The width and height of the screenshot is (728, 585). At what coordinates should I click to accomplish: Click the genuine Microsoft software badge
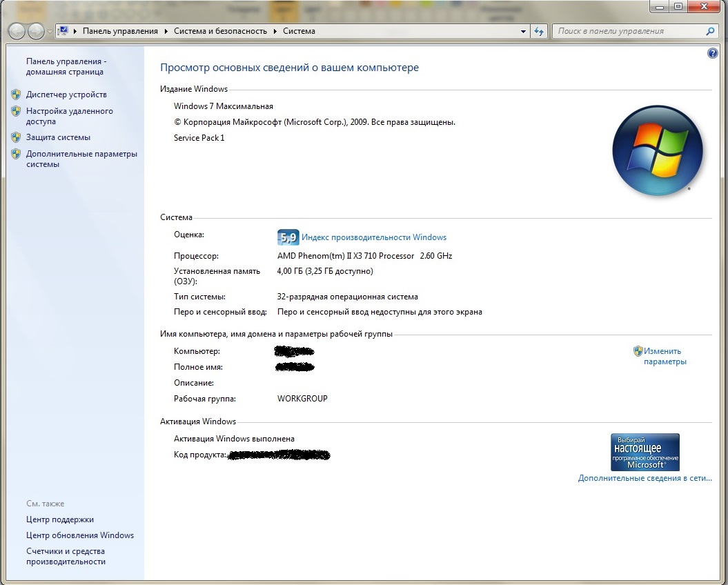pyautogui.click(x=645, y=452)
